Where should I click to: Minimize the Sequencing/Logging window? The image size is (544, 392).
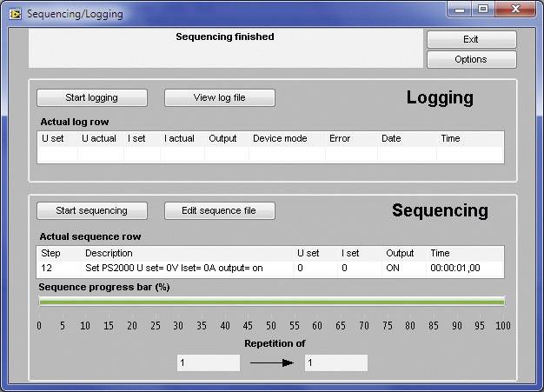[460, 10]
